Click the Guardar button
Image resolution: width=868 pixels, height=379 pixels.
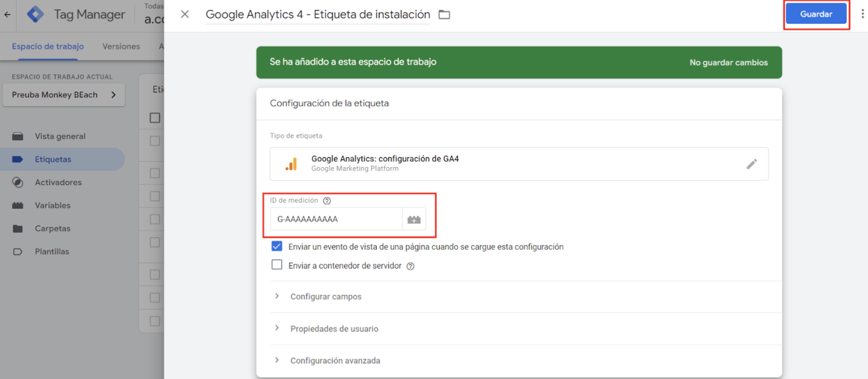(816, 14)
